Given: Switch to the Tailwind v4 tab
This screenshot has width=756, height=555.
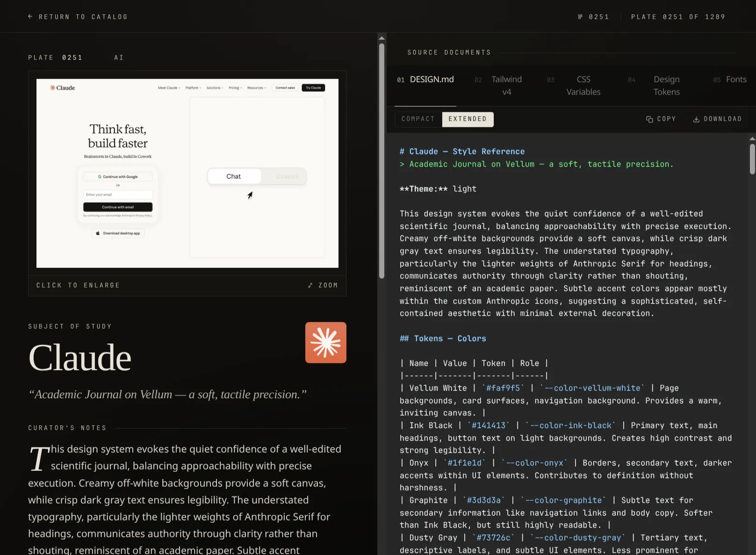Looking at the screenshot, I should click(498, 86).
